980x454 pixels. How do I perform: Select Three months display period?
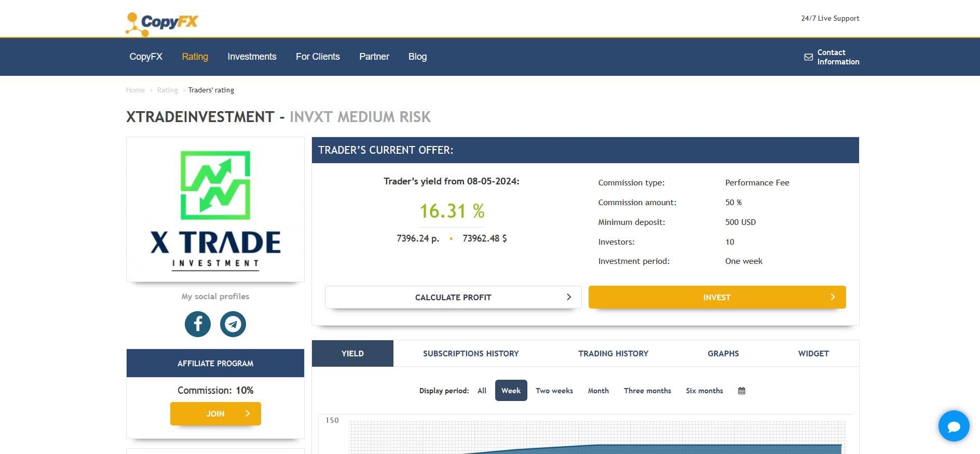(x=647, y=391)
